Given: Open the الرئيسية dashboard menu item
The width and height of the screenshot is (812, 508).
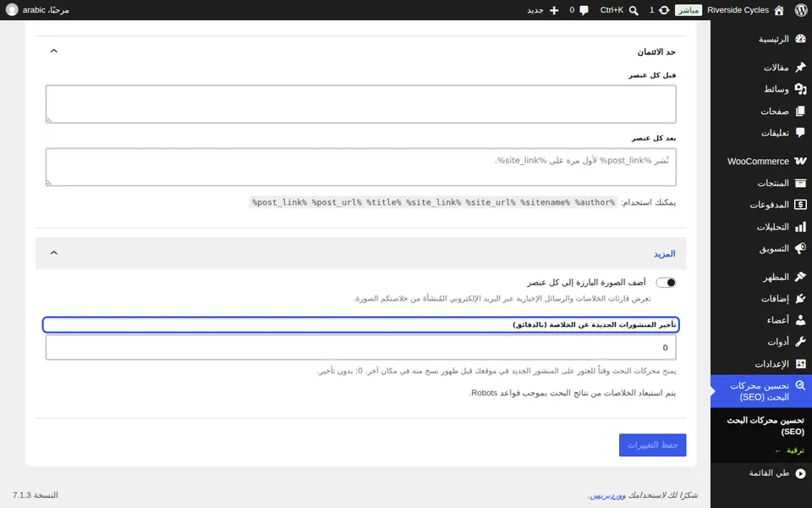Looking at the screenshot, I should 761,39.
